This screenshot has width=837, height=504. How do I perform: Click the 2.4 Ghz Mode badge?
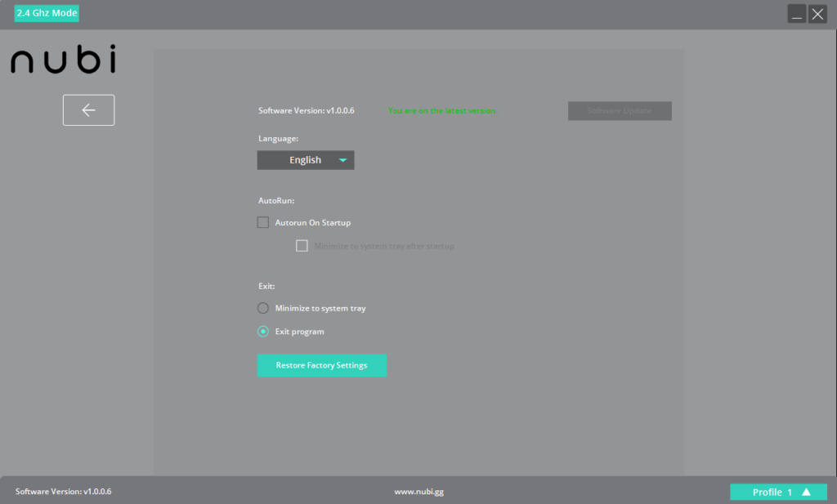pyautogui.click(x=47, y=13)
